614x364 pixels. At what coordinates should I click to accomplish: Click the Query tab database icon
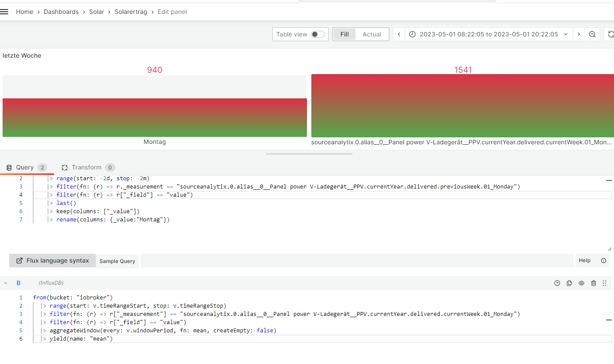[x=9, y=167]
